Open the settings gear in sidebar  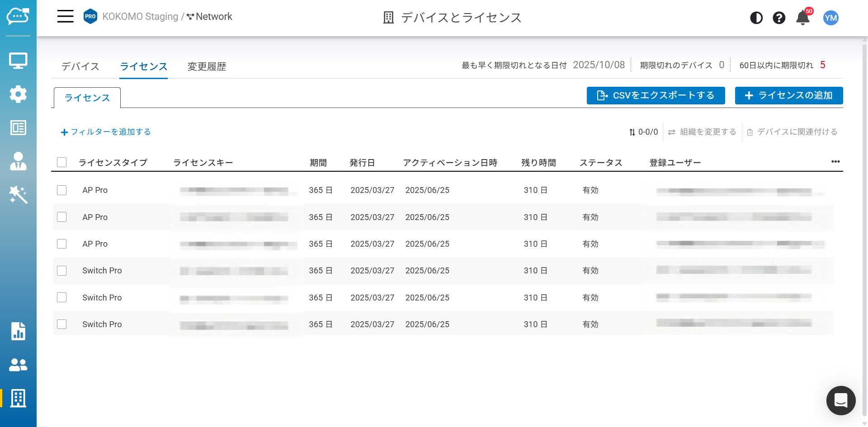click(18, 94)
